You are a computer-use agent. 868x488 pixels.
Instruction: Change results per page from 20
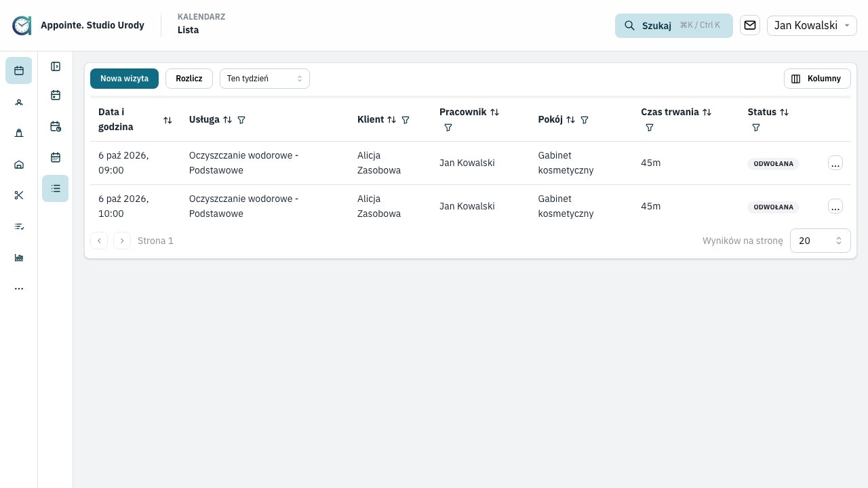821,241
